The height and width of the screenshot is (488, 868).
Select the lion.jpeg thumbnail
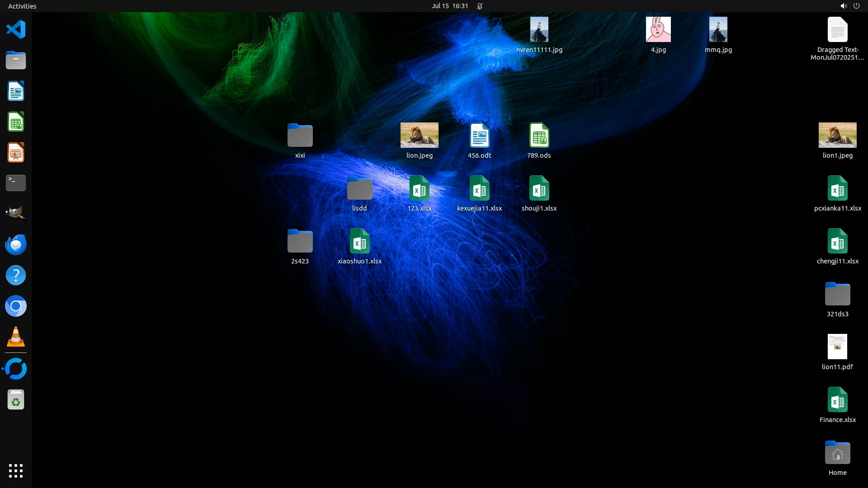tap(419, 135)
